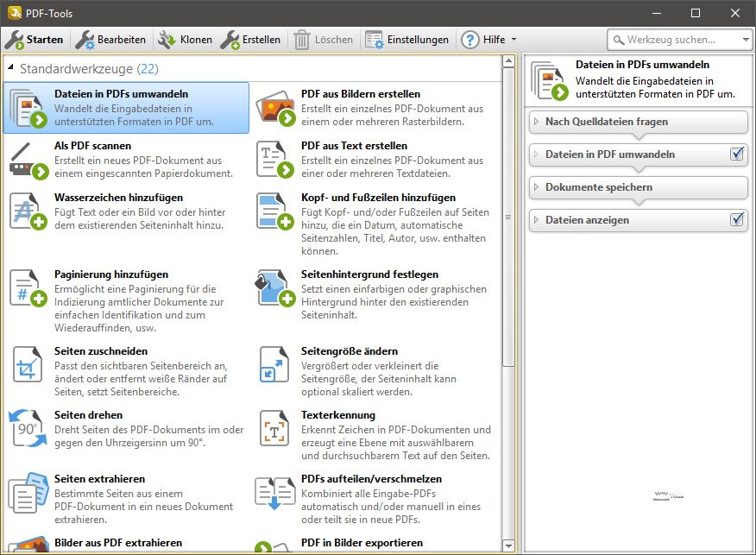Click the large tool icon in details panel
Viewport: 756px width, 555px height.
(x=550, y=81)
